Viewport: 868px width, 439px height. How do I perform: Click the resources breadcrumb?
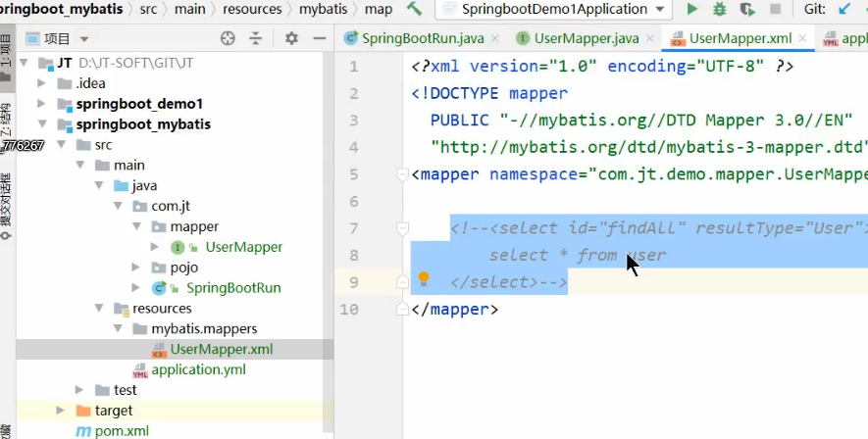click(252, 9)
